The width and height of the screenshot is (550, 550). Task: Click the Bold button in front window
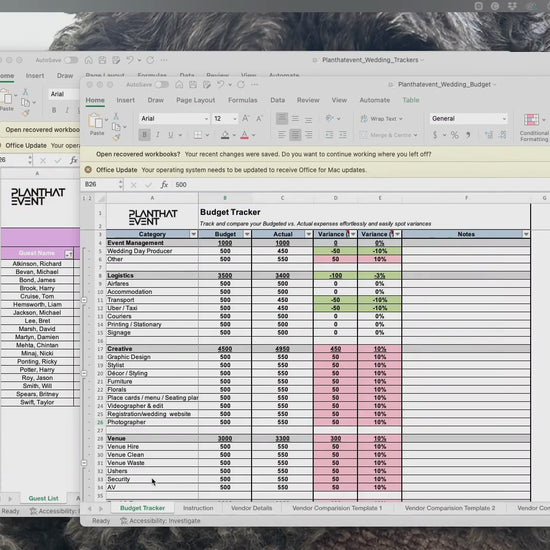point(144,135)
